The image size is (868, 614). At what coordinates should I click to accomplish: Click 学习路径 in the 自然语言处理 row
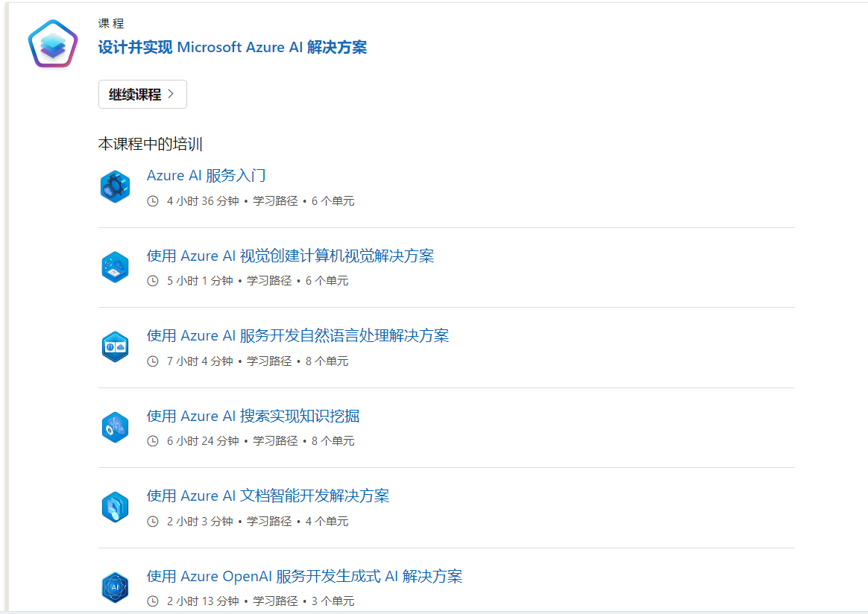tap(269, 361)
